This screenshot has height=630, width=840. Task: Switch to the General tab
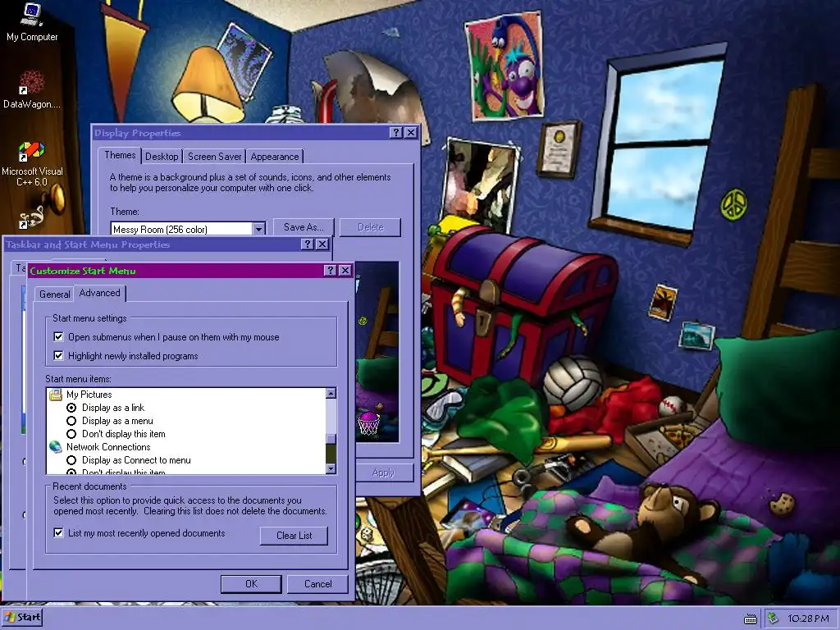coord(55,294)
